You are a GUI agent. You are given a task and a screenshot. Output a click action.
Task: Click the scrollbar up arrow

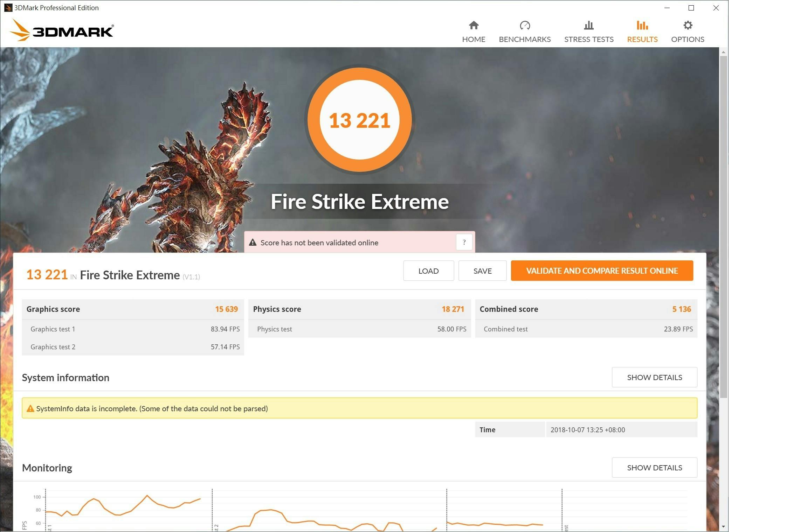723,52
